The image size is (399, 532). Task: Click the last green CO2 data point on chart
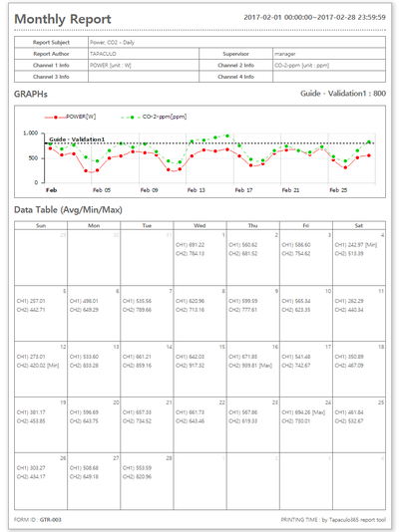click(x=369, y=142)
